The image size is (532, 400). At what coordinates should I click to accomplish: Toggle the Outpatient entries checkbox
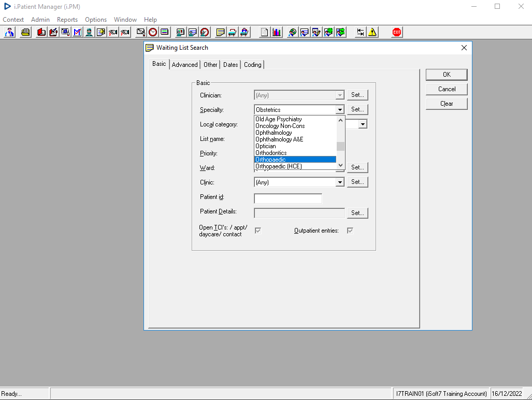coord(350,231)
